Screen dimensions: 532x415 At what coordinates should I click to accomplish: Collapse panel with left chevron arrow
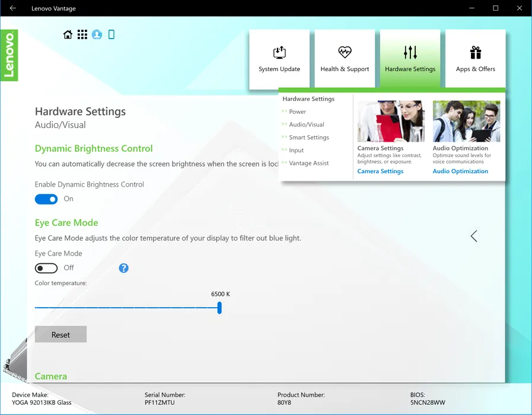(474, 236)
